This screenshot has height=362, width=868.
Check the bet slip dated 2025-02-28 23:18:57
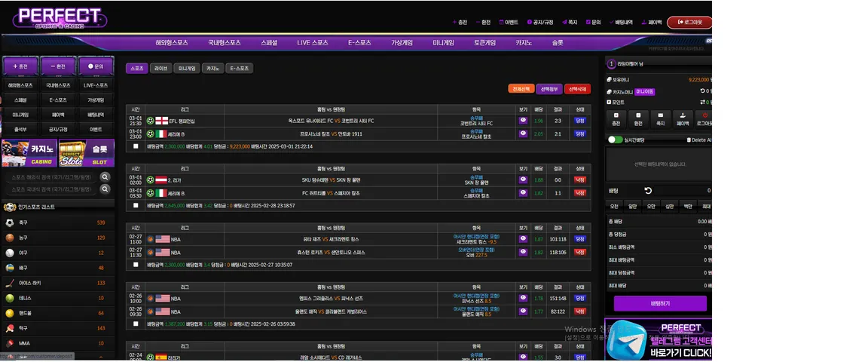click(136, 206)
